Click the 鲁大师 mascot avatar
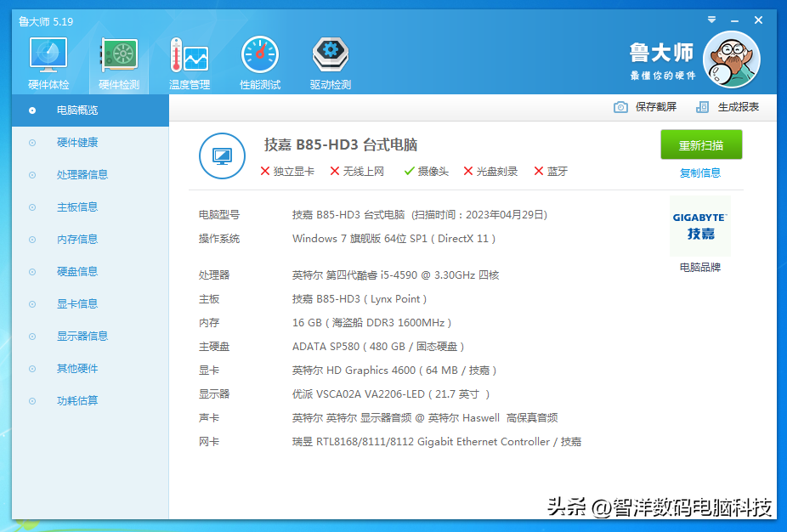The image size is (787, 532). click(x=731, y=59)
